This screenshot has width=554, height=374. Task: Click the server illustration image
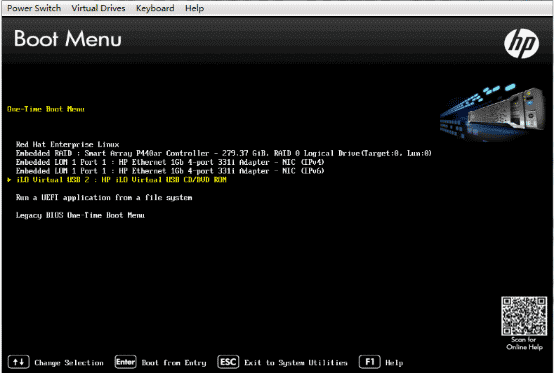tap(493, 112)
